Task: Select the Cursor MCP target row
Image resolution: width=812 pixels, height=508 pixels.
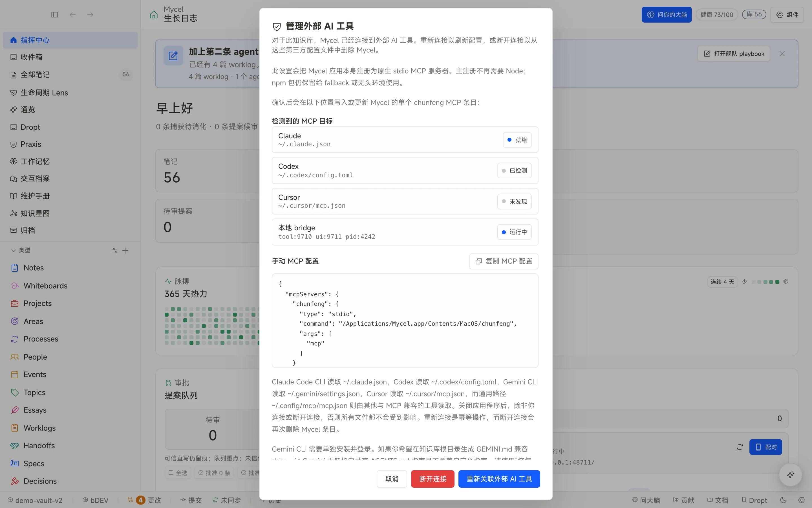Action: point(405,201)
